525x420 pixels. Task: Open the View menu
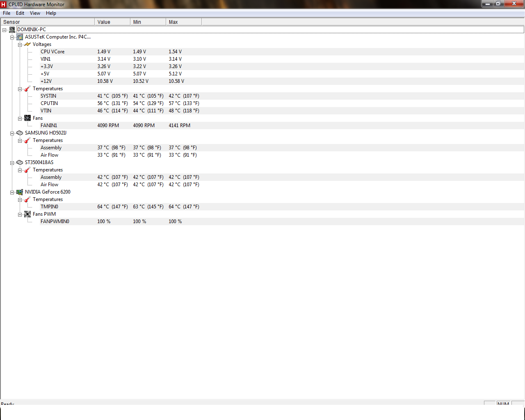pos(35,13)
